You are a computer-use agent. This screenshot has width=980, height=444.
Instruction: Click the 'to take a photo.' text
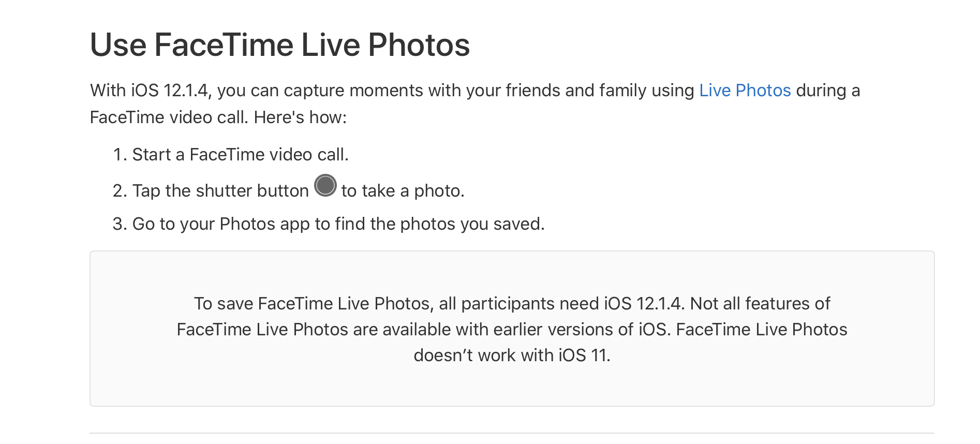(403, 191)
